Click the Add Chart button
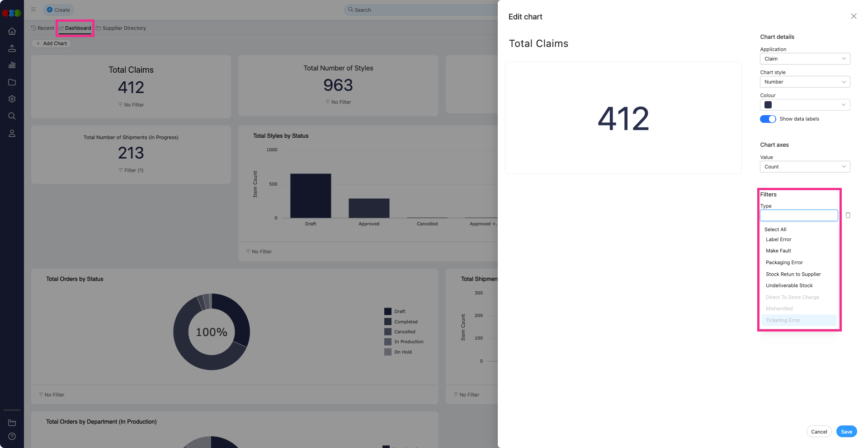The height and width of the screenshot is (448, 868). click(51, 43)
